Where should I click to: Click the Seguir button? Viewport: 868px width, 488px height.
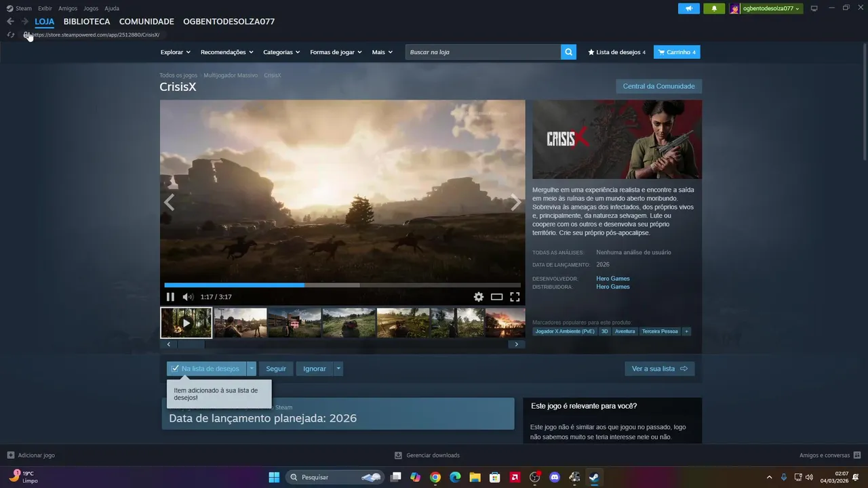pyautogui.click(x=276, y=369)
